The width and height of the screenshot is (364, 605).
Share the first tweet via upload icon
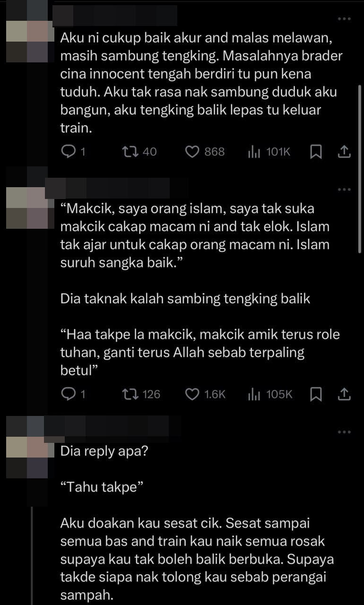tap(345, 152)
